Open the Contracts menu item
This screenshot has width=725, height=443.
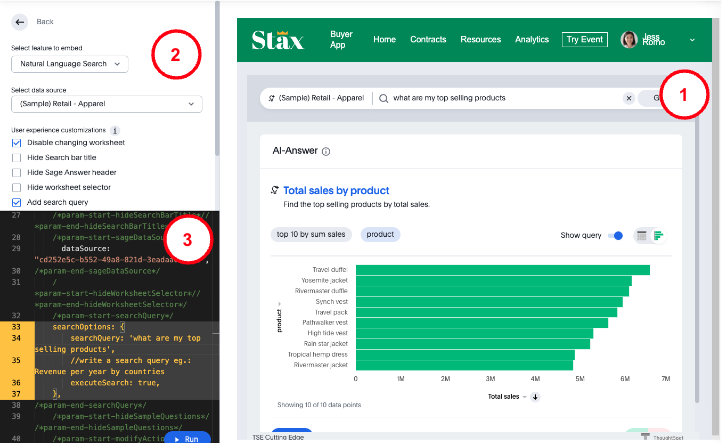click(428, 40)
